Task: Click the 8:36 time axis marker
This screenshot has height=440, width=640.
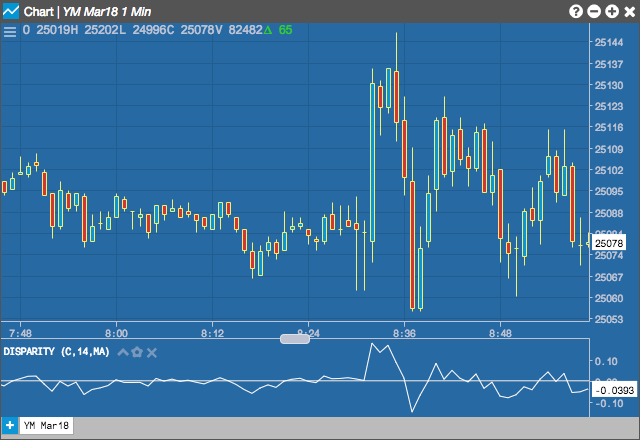Action: click(x=404, y=333)
